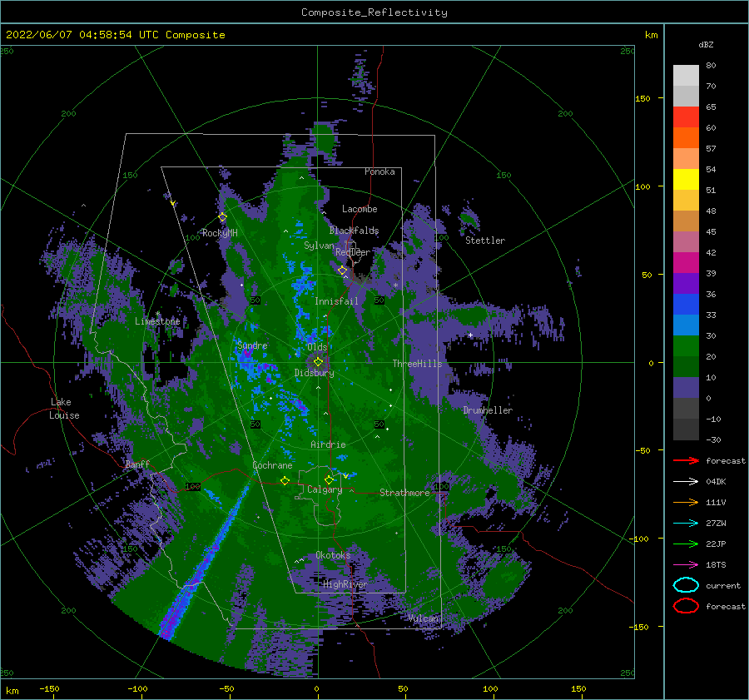This screenshot has height=700, width=749.
Task: Select the blue 36 dBZ color swatch
Action: point(686,305)
